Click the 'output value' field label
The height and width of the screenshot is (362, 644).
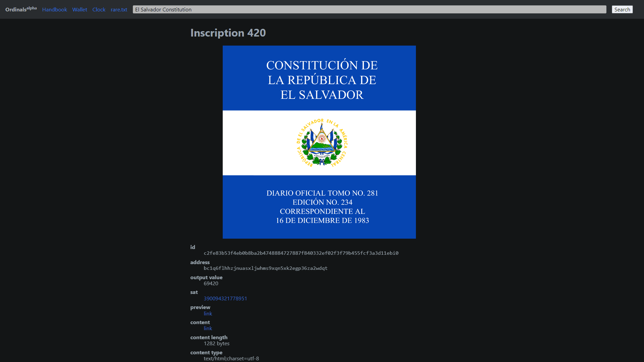click(206, 277)
